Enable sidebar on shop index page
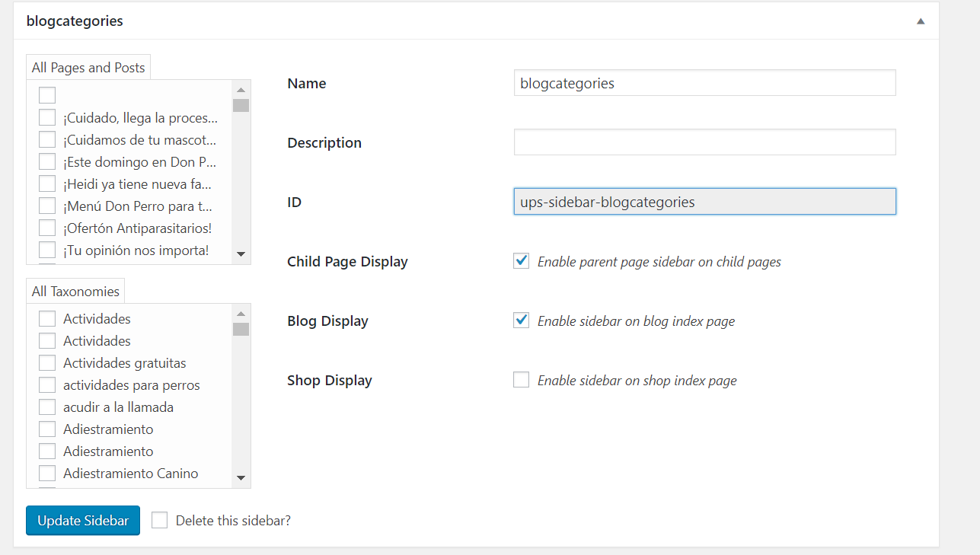Image resolution: width=980 pixels, height=555 pixels. click(522, 380)
